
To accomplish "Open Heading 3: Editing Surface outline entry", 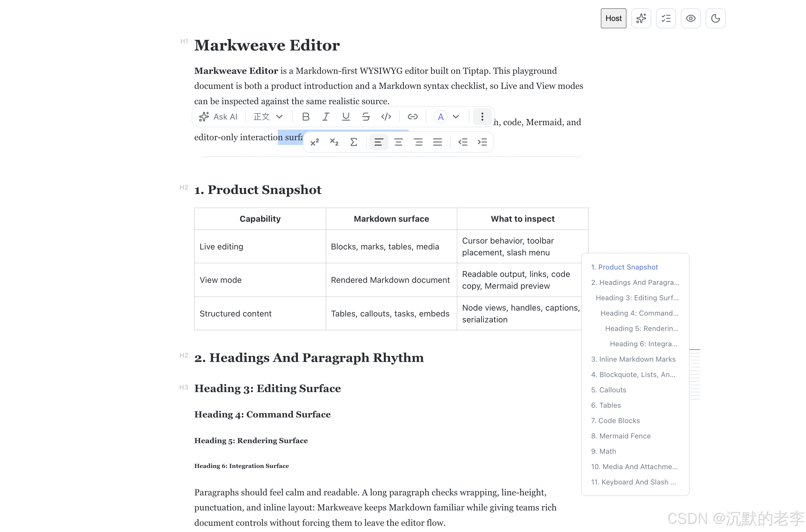I will [637, 298].
